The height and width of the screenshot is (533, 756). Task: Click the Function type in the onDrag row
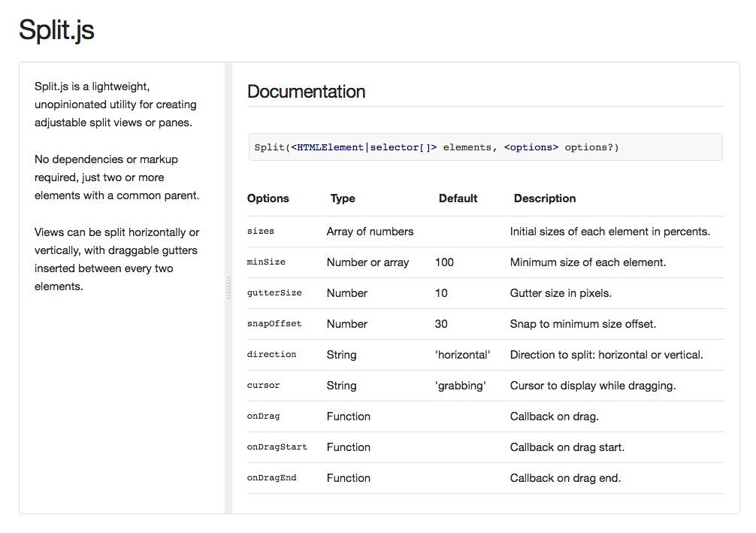click(349, 416)
